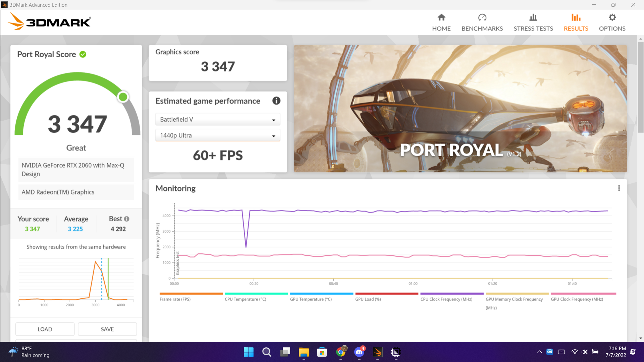Select AMD Radeon(TM) Graphics entry
Image resolution: width=644 pixels, height=362 pixels.
76,192
